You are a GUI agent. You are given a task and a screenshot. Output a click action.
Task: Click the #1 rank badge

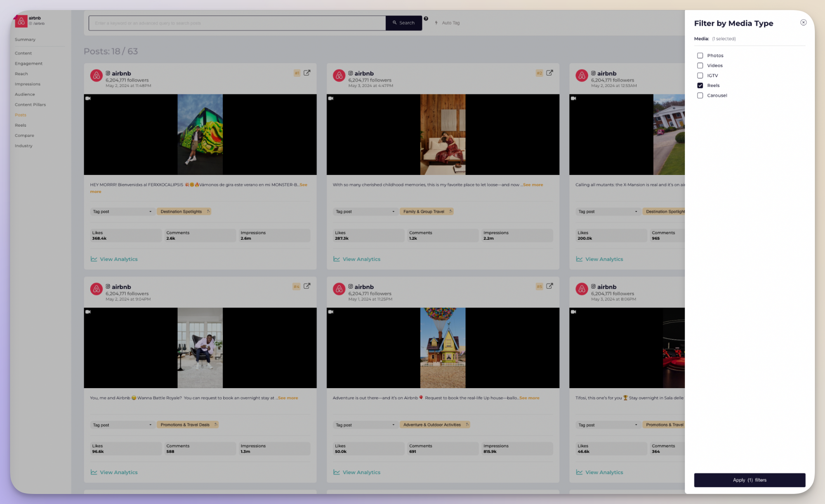coord(297,73)
